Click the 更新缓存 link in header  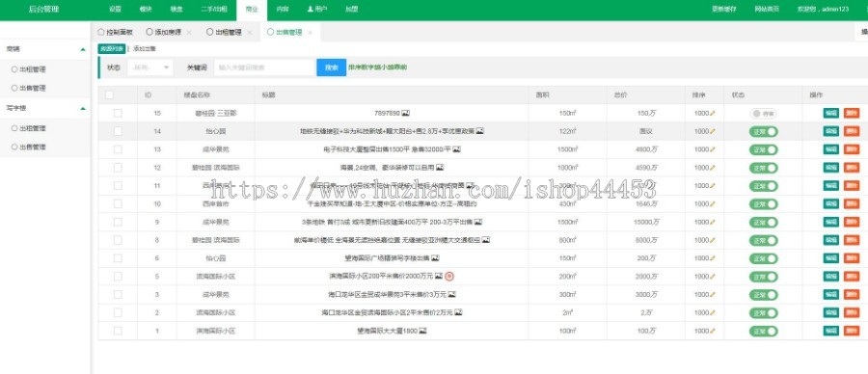724,10
